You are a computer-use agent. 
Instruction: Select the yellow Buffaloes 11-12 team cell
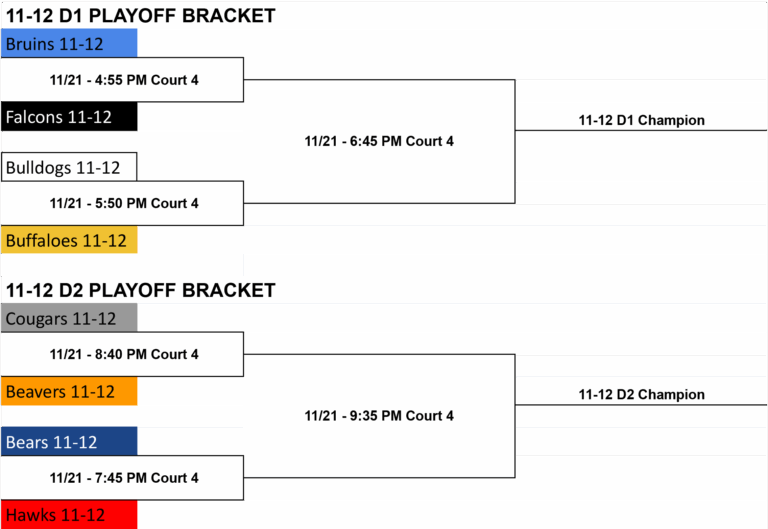[x=69, y=240]
